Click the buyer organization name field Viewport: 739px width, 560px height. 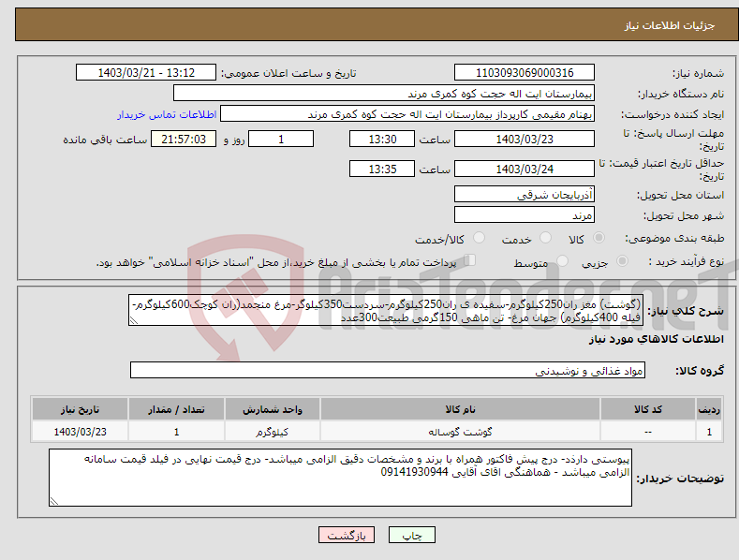tap(384, 94)
